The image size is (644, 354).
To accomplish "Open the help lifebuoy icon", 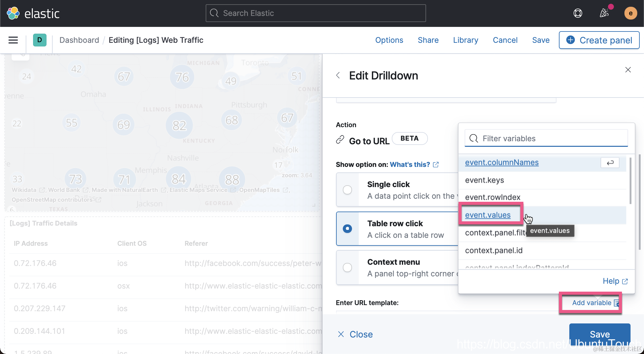I will point(578,13).
